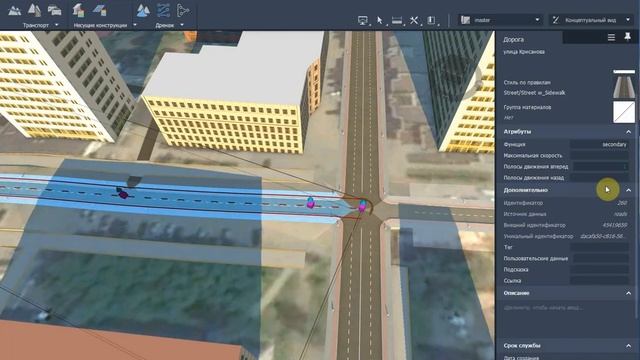Click the Максимальная скорость input field
This screenshot has width=640, height=360.
tap(599, 156)
